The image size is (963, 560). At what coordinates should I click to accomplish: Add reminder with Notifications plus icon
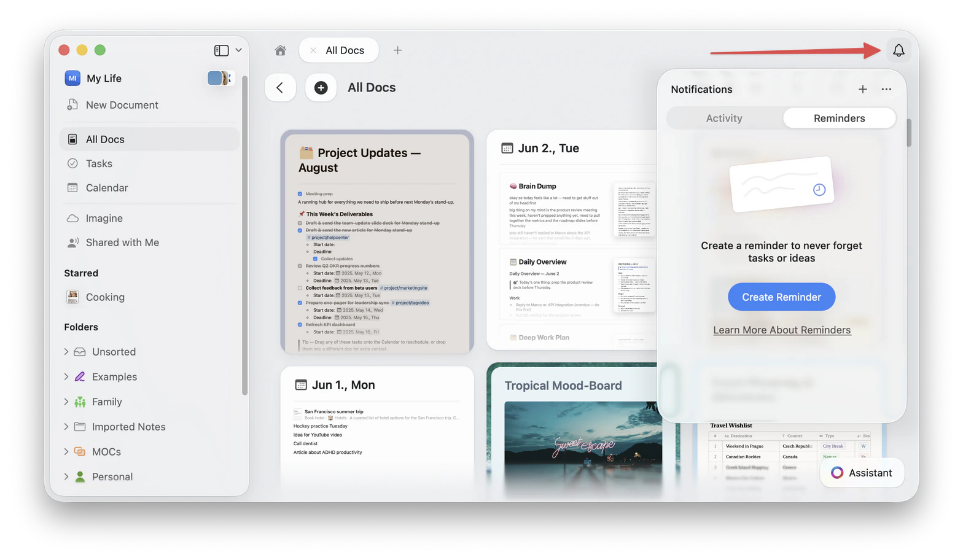tap(862, 90)
